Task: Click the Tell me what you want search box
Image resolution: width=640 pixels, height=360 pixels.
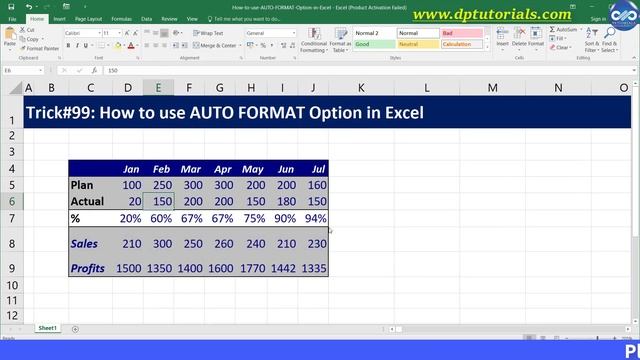Action: pyautogui.click(x=244, y=19)
